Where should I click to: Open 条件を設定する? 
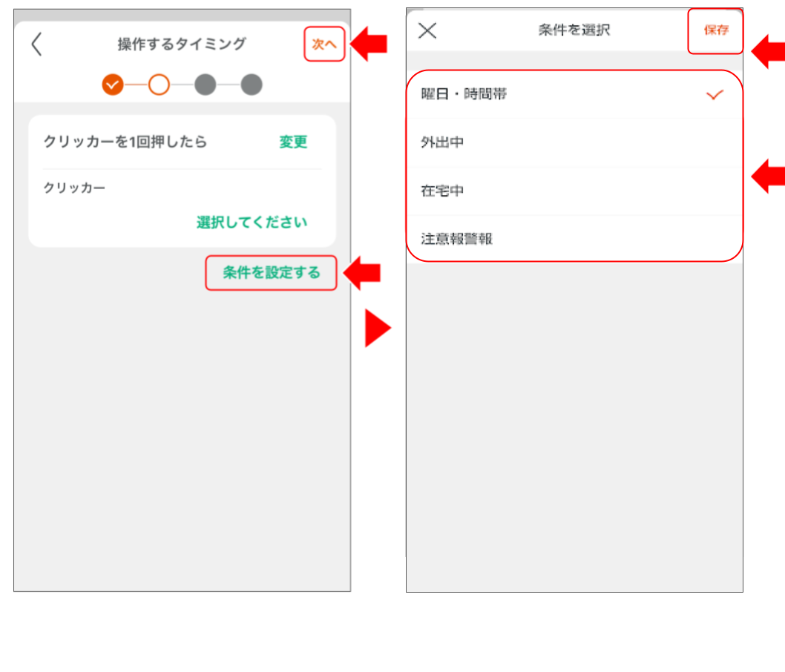tap(272, 273)
